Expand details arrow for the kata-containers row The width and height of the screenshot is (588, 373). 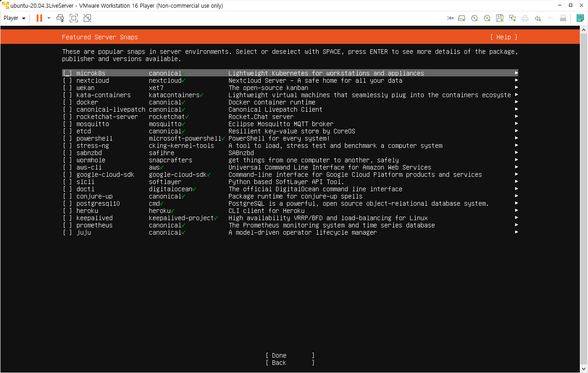tap(516, 95)
